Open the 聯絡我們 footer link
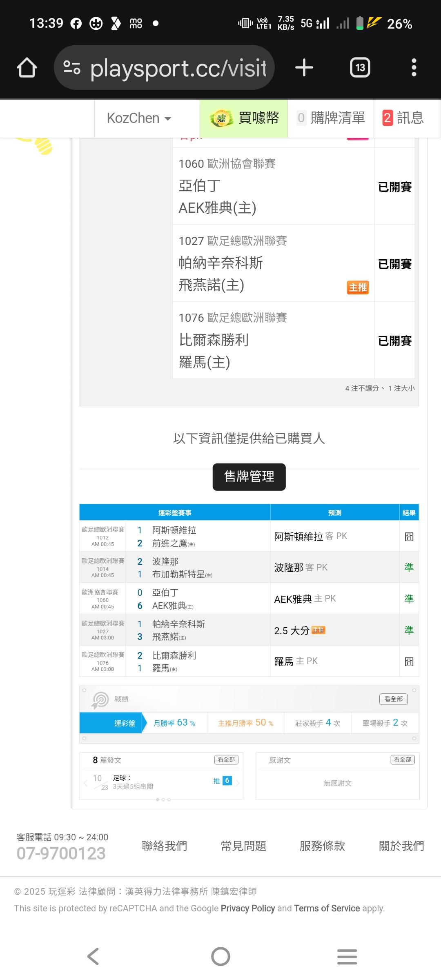This screenshot has width=441, height=980. (164, 846)
